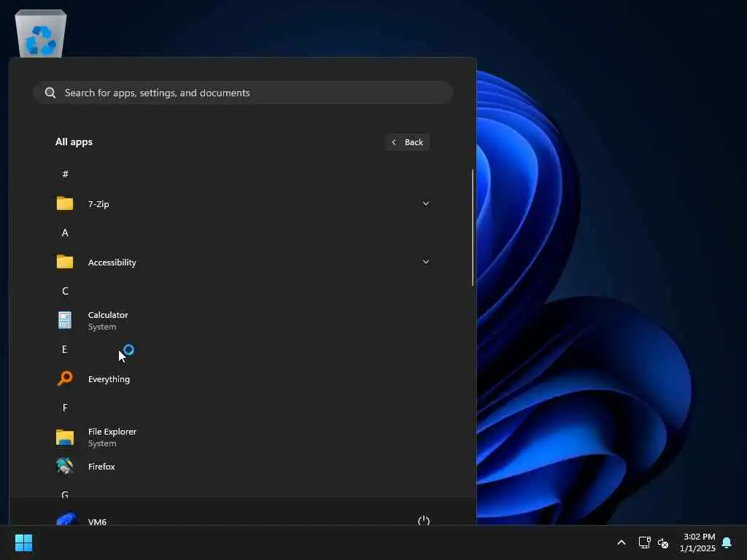Open the notifications bell icon
Image resolution: width=747 pixels, height=560 pixels.
(727, 542)
